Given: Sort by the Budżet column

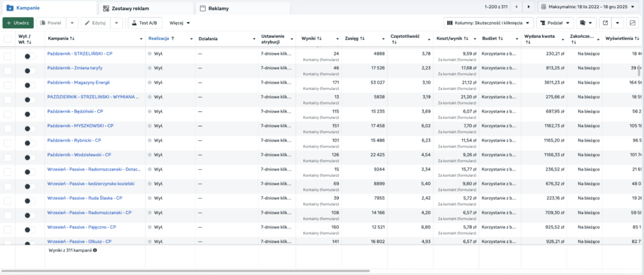Looking at the screenshot, I should (492, 38).
